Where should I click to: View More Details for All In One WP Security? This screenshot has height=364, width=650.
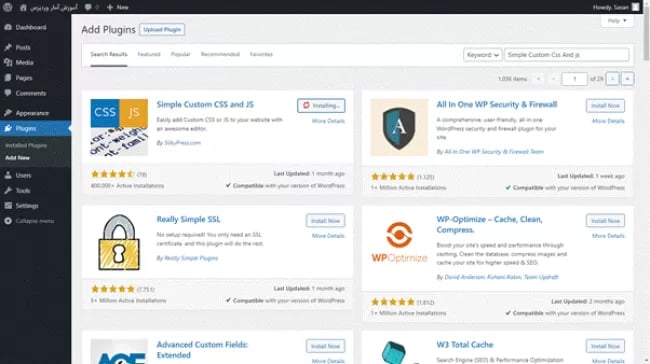608,121
